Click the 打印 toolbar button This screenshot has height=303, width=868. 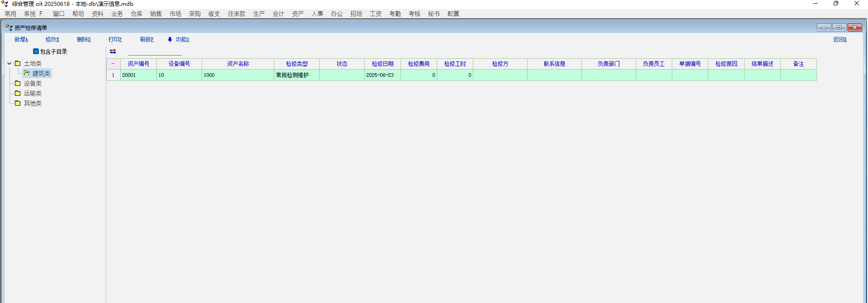point(115,40)
